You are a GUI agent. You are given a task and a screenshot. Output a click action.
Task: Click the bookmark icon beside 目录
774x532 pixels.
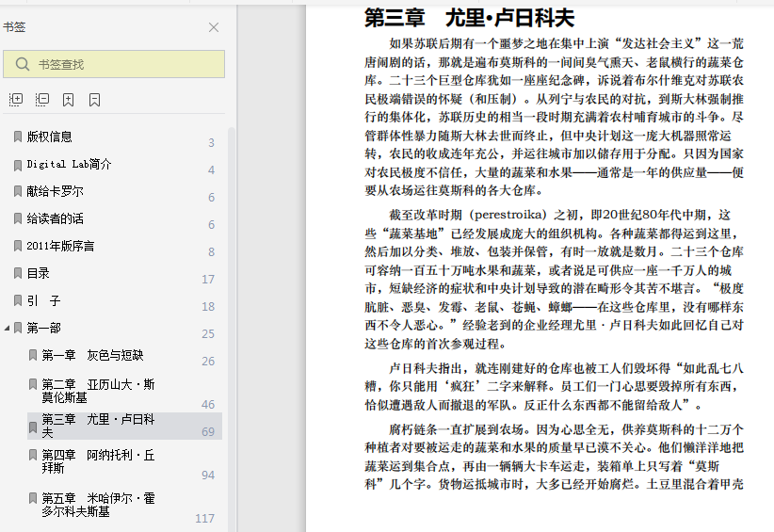pos(18,273)
